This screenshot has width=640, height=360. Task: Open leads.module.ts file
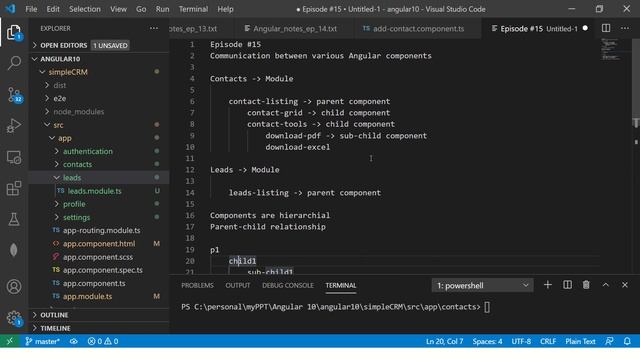click(x=99, y=191)
